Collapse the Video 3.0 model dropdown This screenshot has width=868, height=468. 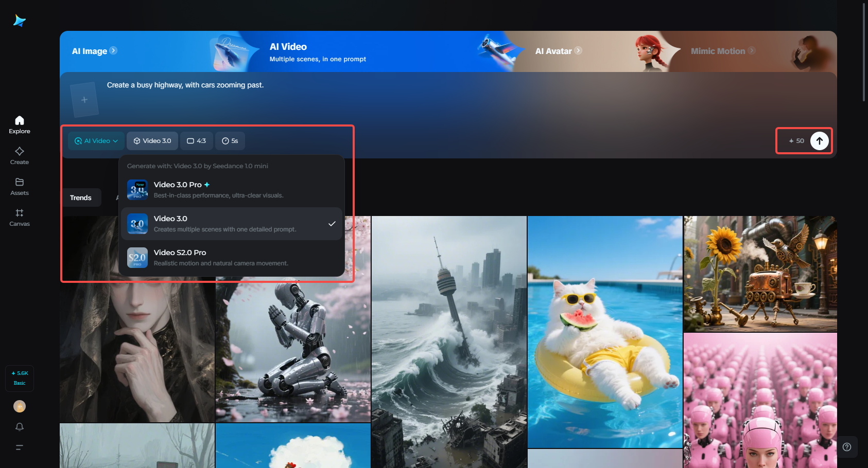[x=152, y=141]
